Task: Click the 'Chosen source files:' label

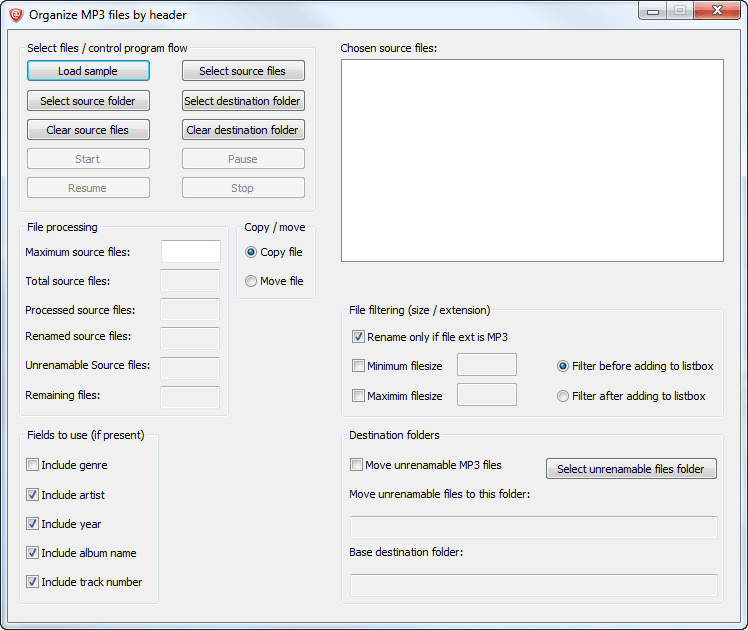Action: (389, 48)
